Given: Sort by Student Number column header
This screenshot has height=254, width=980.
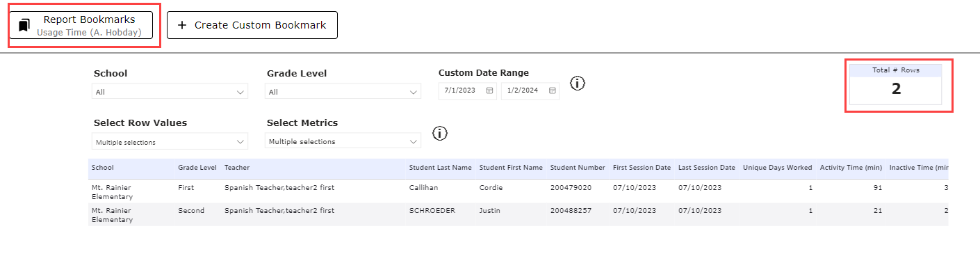Looking at the screenshot, I should click(x=578, y=168).
